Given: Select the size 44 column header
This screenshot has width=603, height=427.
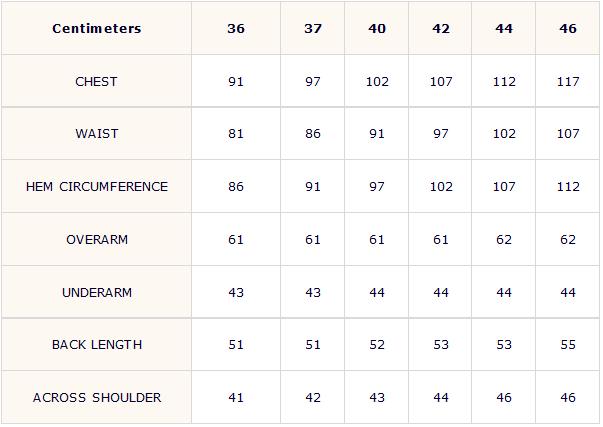Looking at the screenshot, I should (x=504, y=28).
